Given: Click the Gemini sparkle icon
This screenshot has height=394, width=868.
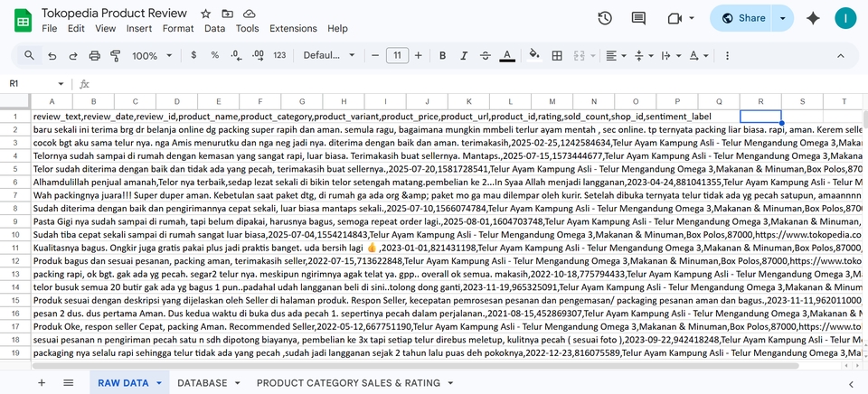Looking at the screenshot, I should pyautogui.click(x=813, y=18).
